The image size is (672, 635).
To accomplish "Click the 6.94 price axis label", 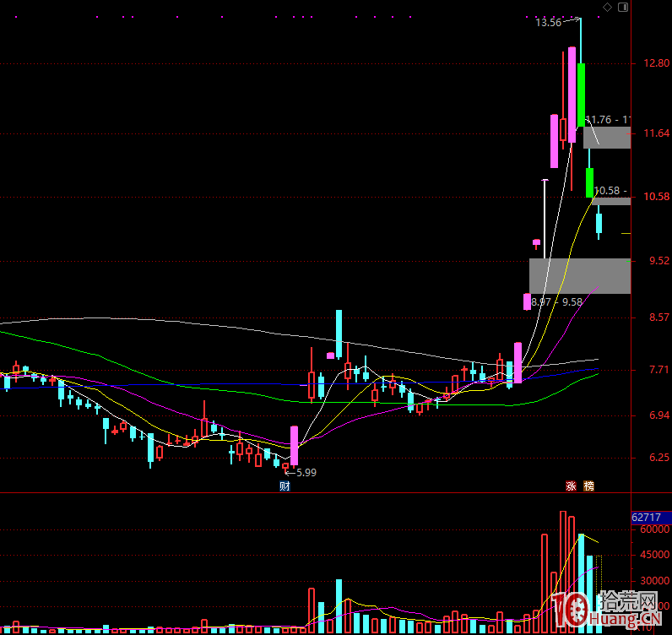I will [659, 415].
